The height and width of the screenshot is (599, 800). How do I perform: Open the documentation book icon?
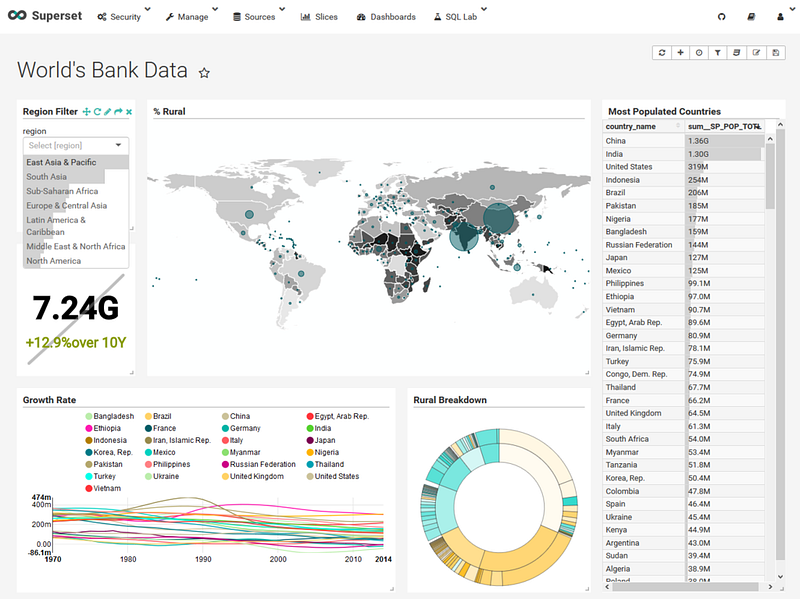tap(751, 17)
